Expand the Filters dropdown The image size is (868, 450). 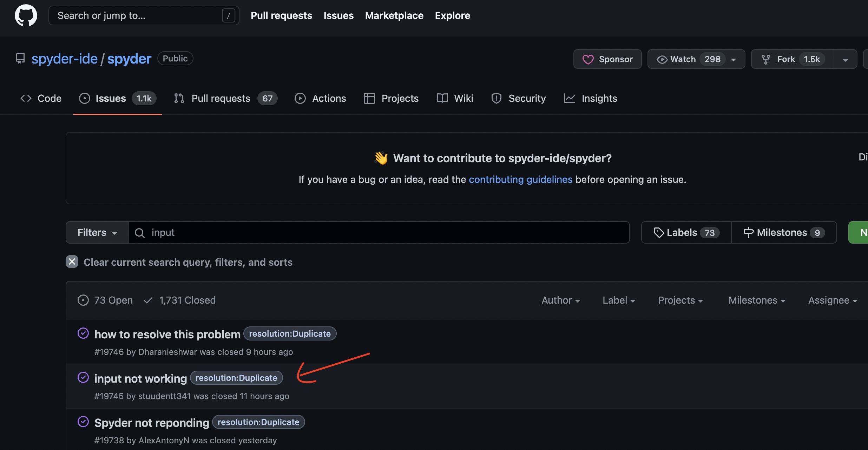pos(97,232)
